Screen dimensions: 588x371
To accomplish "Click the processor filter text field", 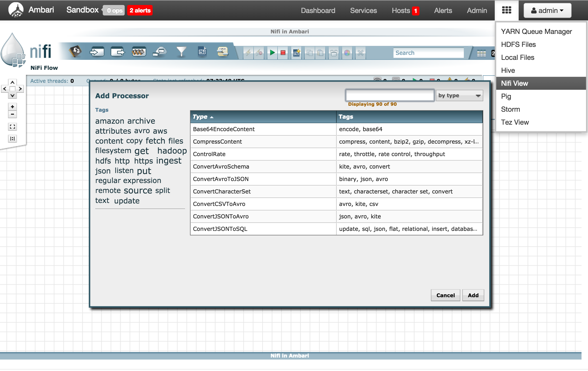I will click(390, 95).
